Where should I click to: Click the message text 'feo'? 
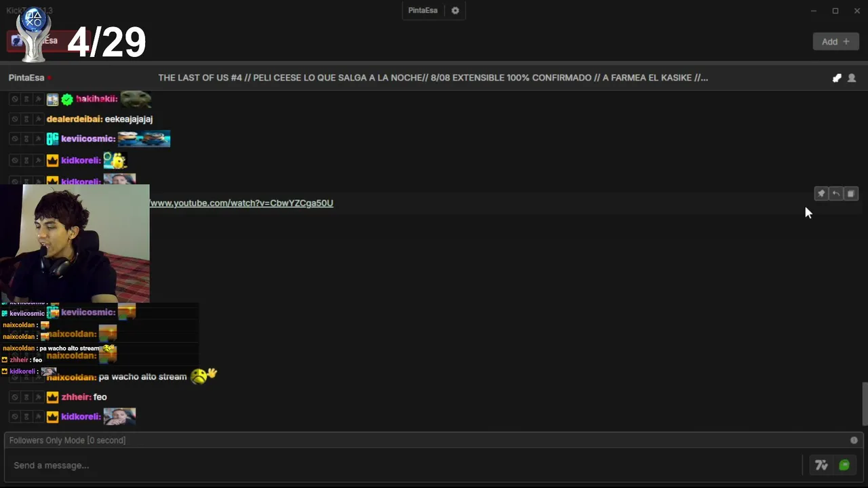(100, 397)
